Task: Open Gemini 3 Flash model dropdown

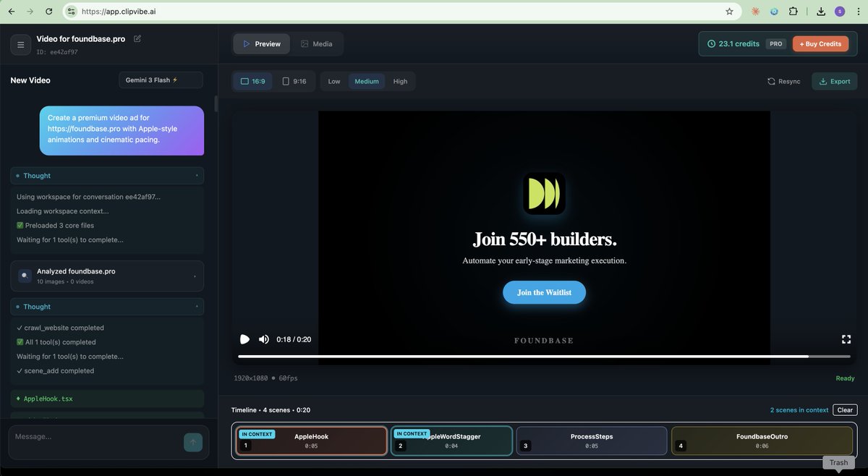Action: [161, 80]
